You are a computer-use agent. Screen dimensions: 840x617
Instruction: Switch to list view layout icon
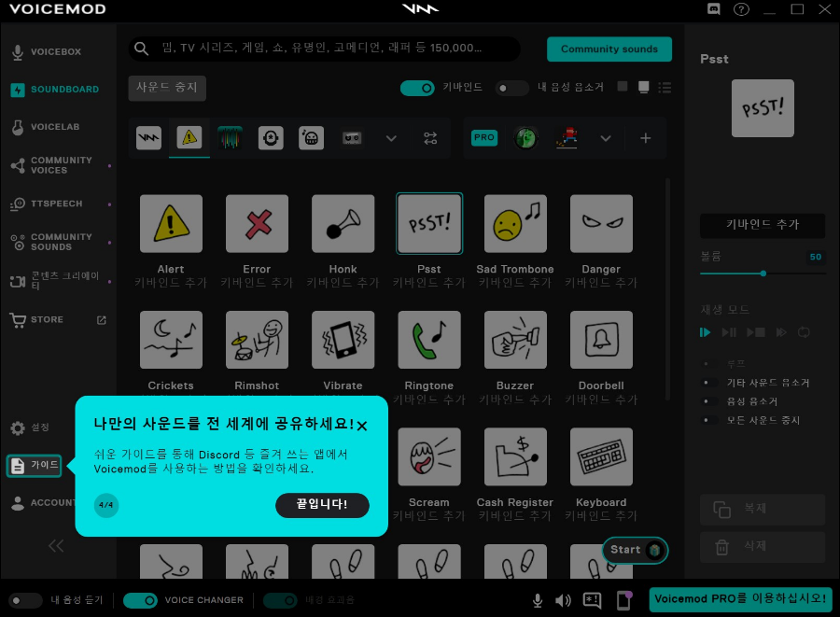pos(665,88)
